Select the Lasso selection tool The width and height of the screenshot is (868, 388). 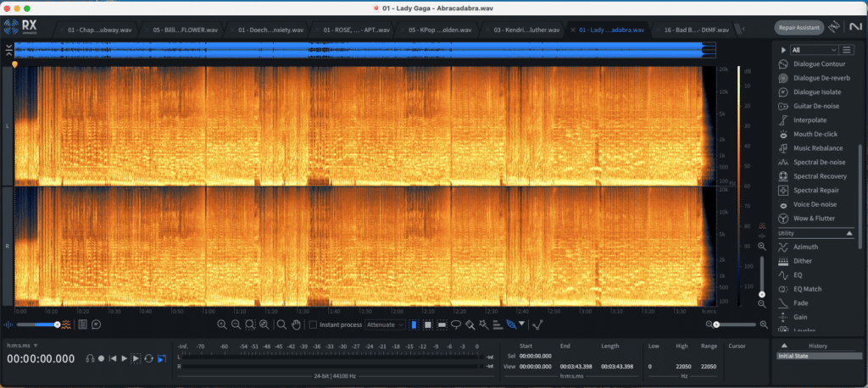(x=456, y=325)
